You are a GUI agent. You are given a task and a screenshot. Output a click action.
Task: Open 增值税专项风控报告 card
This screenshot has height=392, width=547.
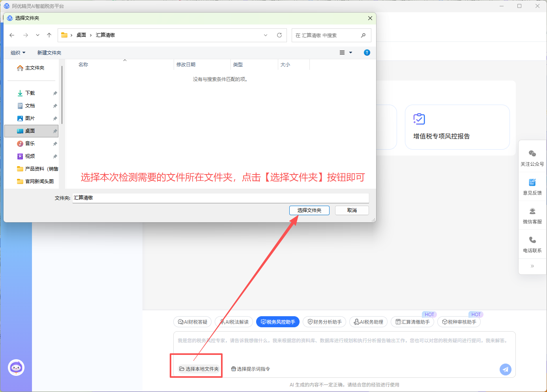click(x=457, y=127)
